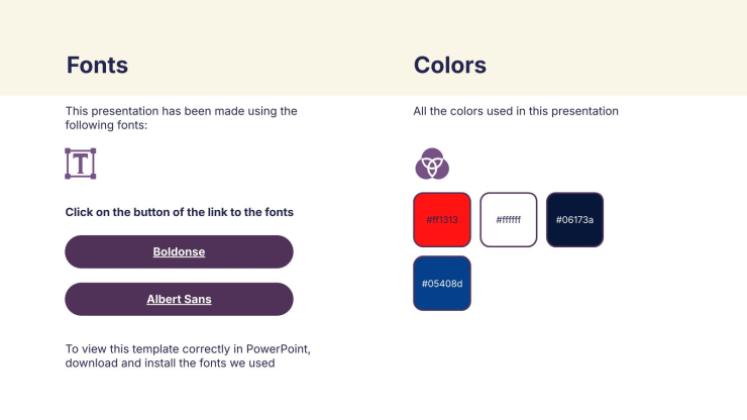Click the Fonts heading
Viewport: 747px width, 420px height.
pos(97,66)
